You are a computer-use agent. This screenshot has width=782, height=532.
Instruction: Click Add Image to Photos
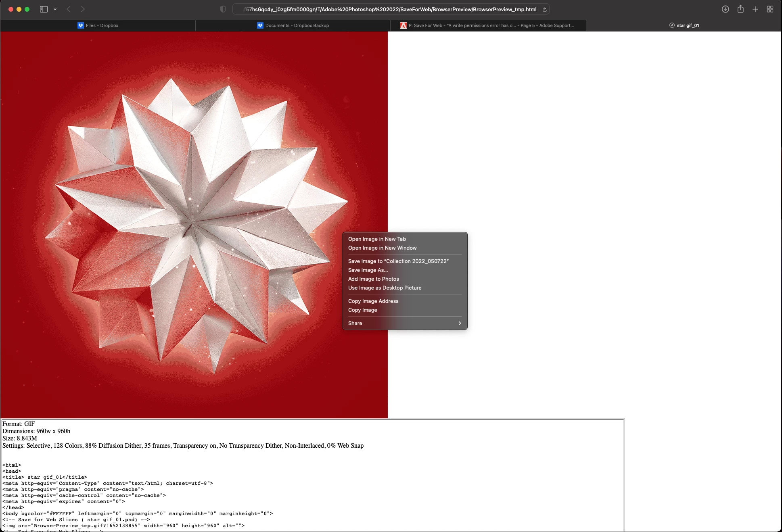373,279
